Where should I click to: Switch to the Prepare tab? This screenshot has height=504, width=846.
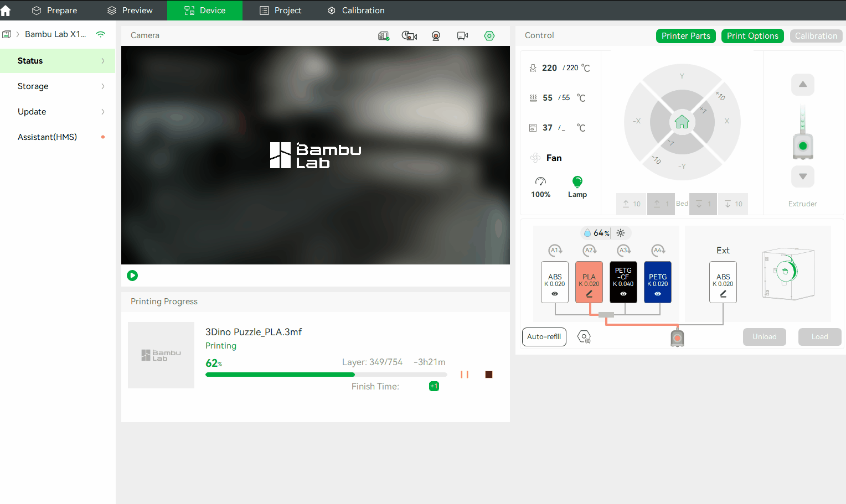(x=54, y=11)
